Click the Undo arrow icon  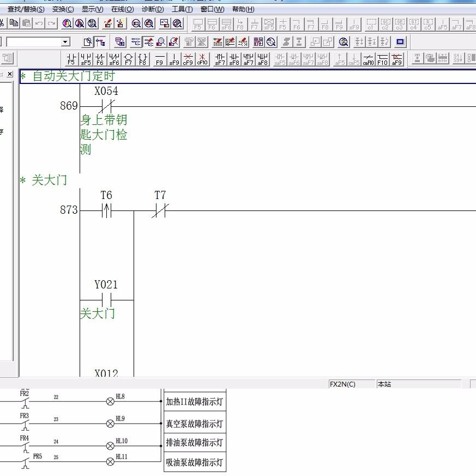pyautogui.click(x=39, y=23)
